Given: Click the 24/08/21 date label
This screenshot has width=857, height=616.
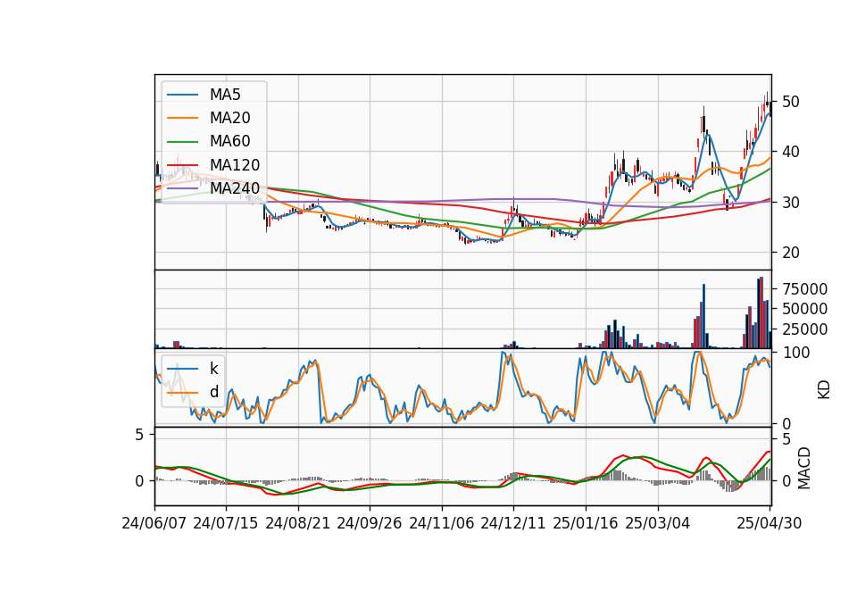Looking at the screenshot, I should (x=298, y=523).
